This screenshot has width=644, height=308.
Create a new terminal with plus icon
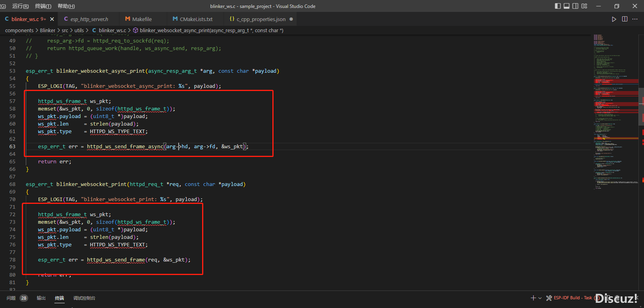tap(533, 298)
